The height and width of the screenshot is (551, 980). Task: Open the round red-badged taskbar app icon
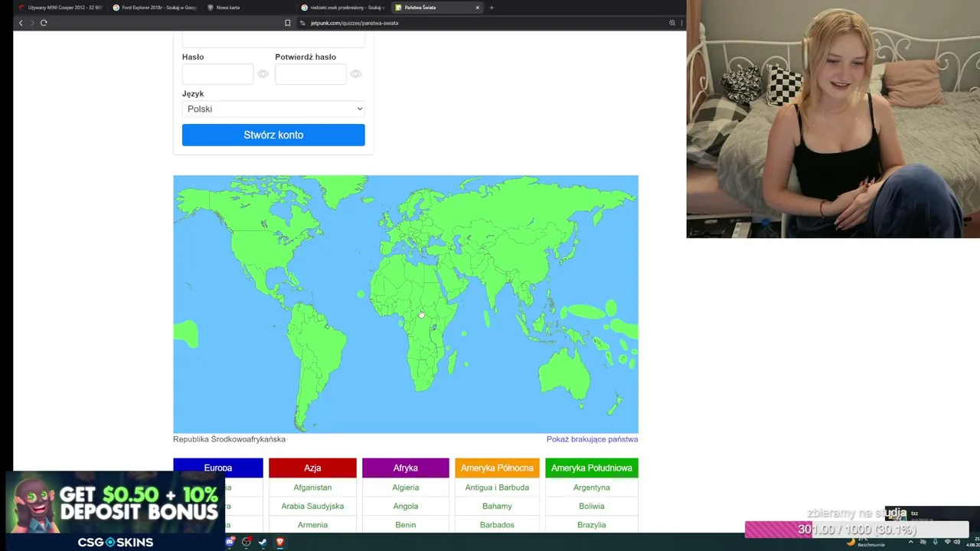247,542
